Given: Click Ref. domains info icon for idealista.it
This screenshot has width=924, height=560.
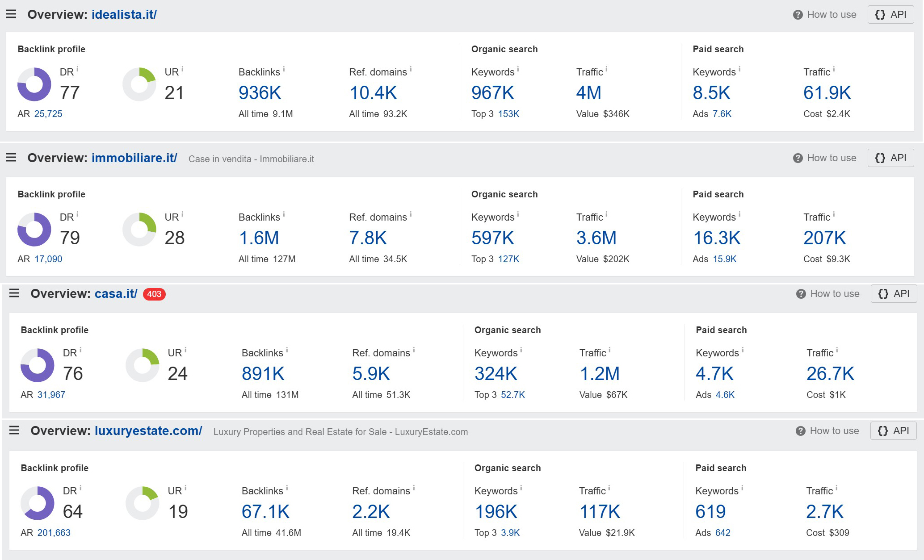Looking at the screenshot, I should 411,69.
